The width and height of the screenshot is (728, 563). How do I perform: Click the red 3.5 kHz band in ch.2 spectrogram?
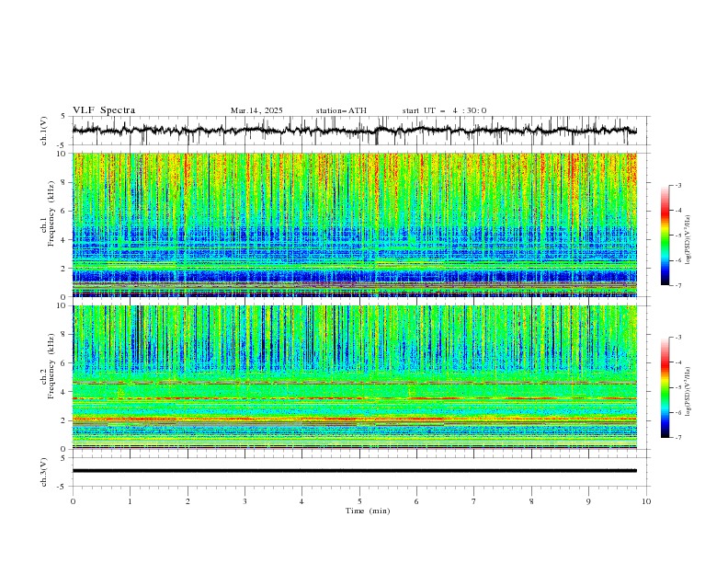354,398
